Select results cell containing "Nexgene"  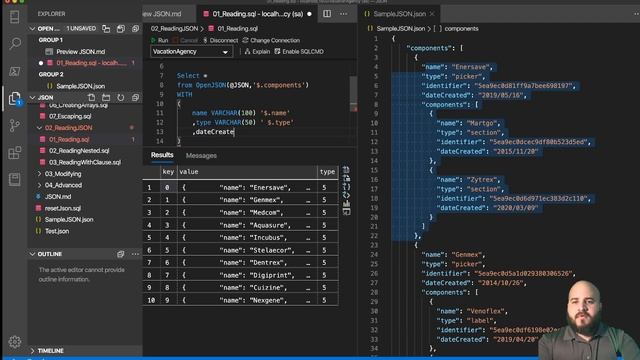[247, 300]
